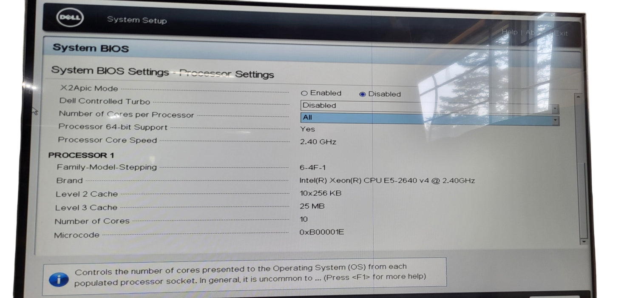Click the scrollbar up arrow

click(579, 97)
